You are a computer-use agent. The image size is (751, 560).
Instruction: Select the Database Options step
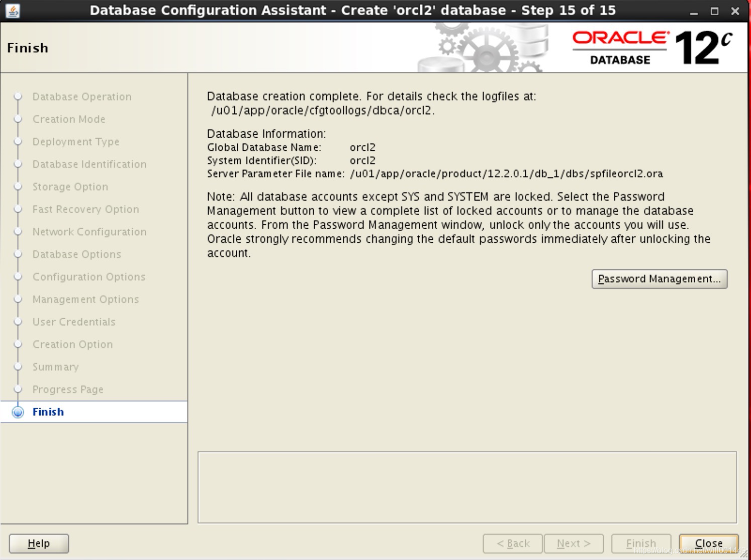[x=77, y=254]
